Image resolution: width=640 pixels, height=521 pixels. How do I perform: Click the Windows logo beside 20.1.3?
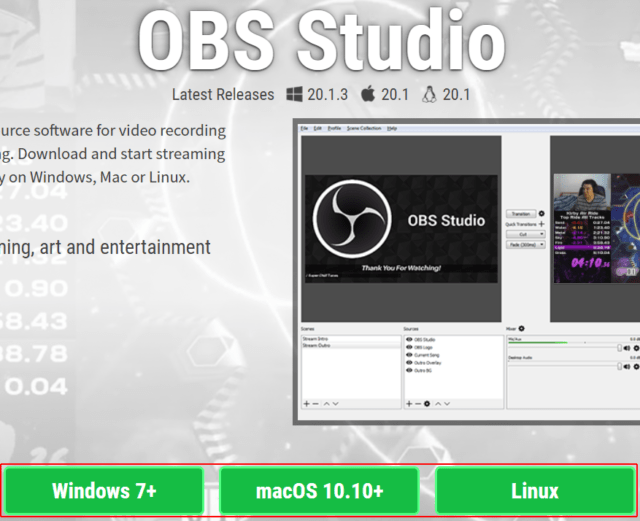(x=294, y=94)
